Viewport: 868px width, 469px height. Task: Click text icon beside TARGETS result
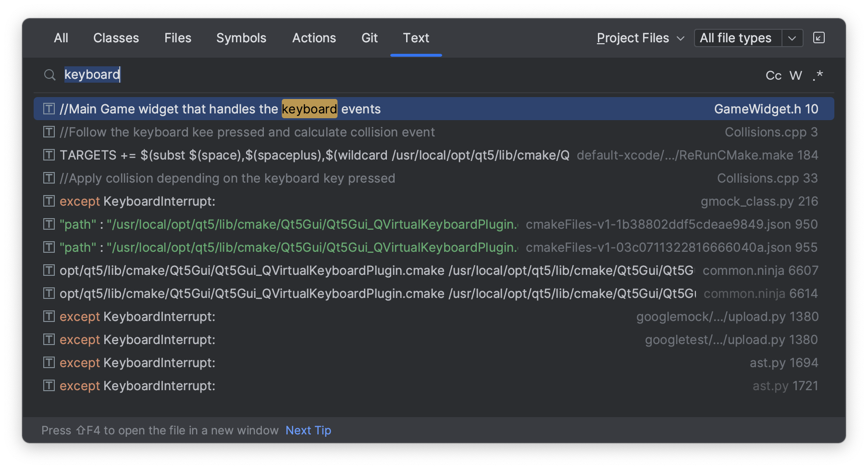[49, 155]
